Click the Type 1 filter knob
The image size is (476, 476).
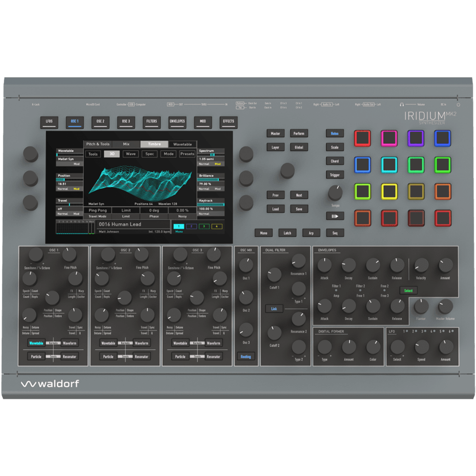pos(299,289)
